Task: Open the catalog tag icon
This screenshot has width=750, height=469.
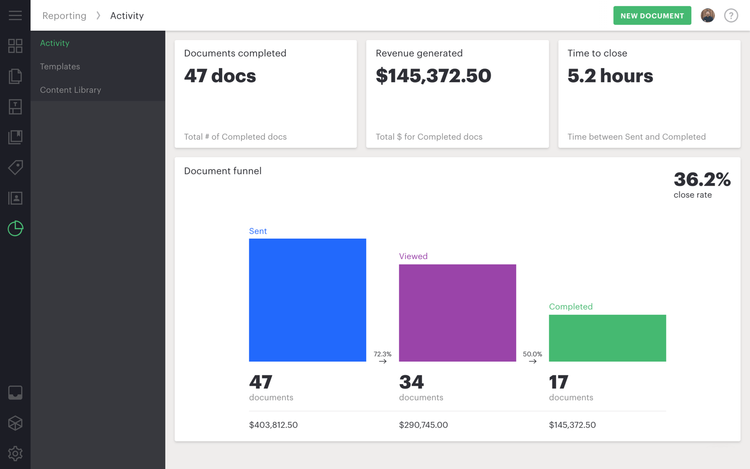Action: (x=15, y=168)
